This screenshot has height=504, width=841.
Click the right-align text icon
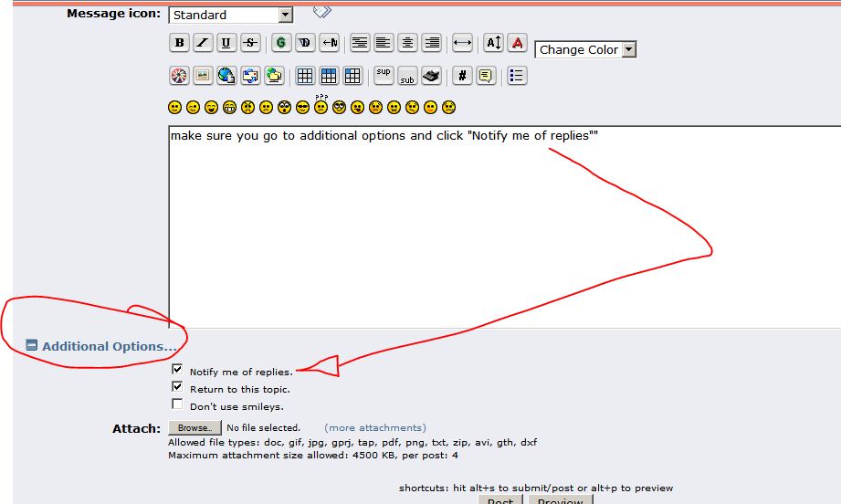[x=432, y=43]
